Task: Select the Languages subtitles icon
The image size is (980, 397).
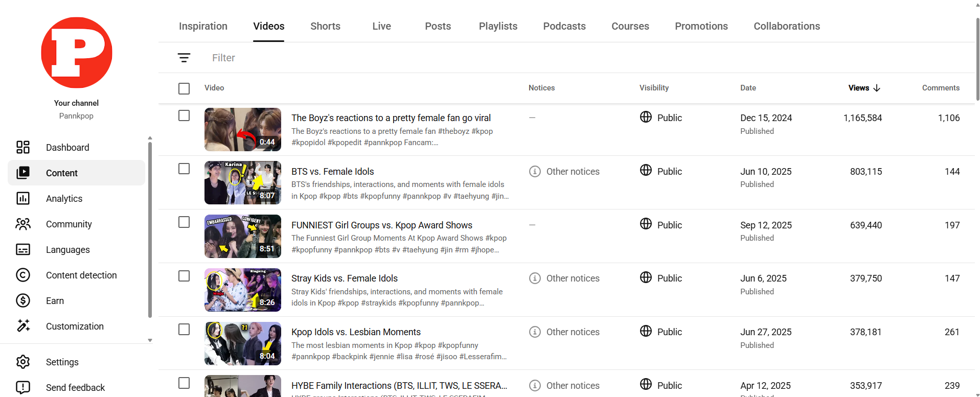Action: pyautogui.click(x=23, y=249)
